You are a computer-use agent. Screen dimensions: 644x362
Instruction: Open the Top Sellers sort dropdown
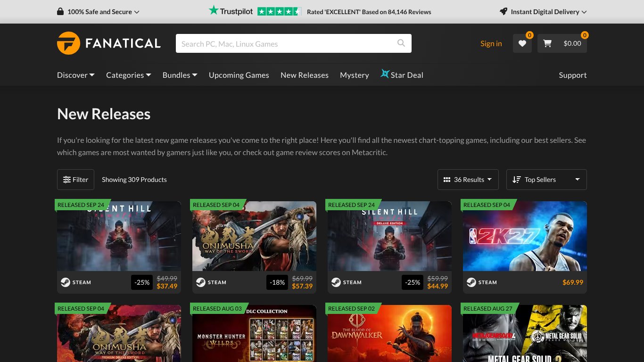click(x=546, y=180)
